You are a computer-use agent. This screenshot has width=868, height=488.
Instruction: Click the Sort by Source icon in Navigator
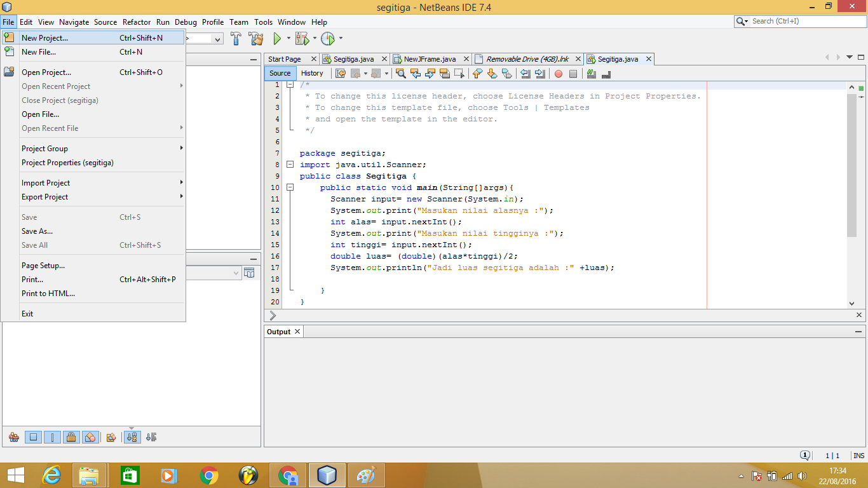click(x=151, y=437)
